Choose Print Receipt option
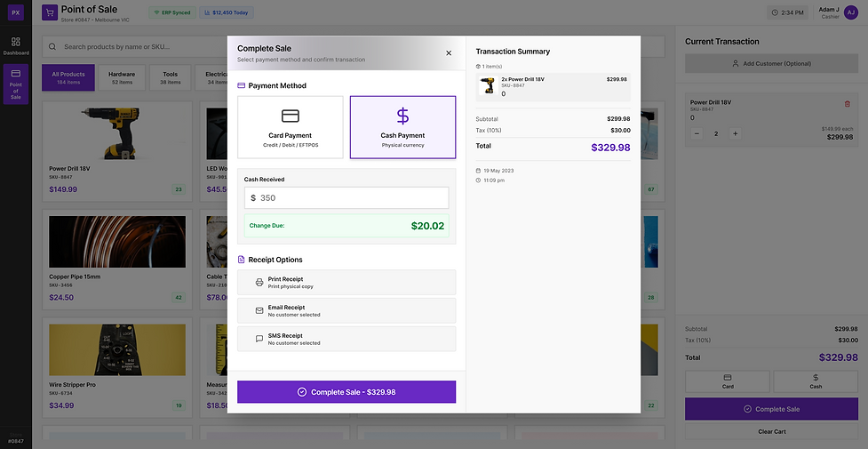The width and height of the screenshot is (868, 449). pyautogui.click(x=346, y=282)
